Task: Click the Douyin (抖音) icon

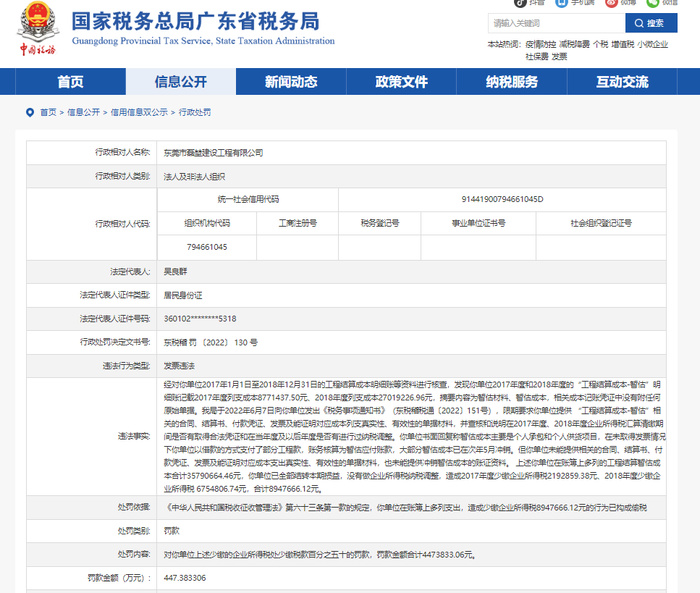Action: tap(520, 3)
